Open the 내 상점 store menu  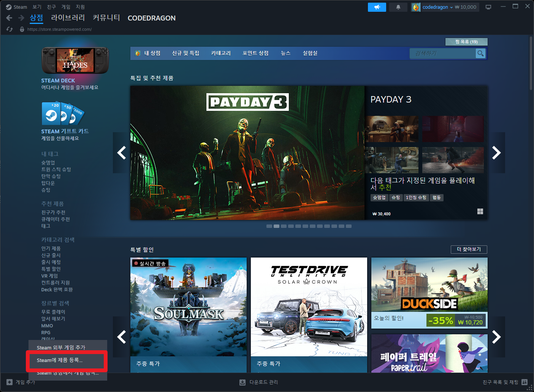pos(148,53)
